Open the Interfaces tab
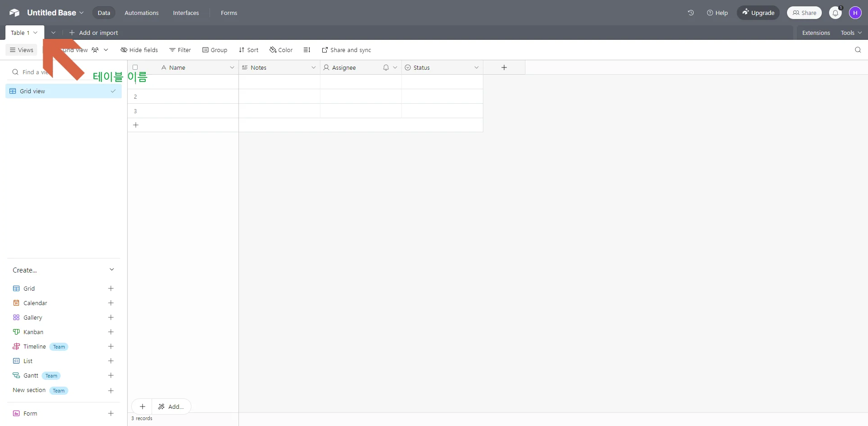868x426 pixels. click(186, 13)
